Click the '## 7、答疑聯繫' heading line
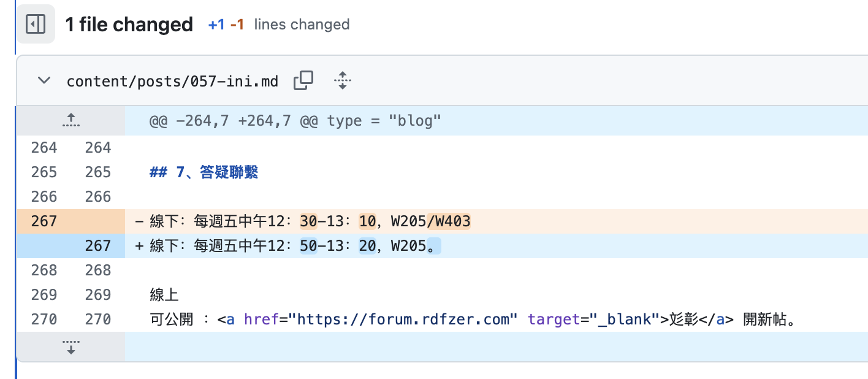Screen dimensions: 868x379 click(204, 172)
